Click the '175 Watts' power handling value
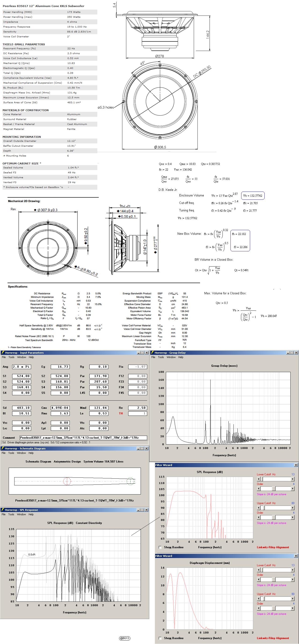 pos(74,12)
